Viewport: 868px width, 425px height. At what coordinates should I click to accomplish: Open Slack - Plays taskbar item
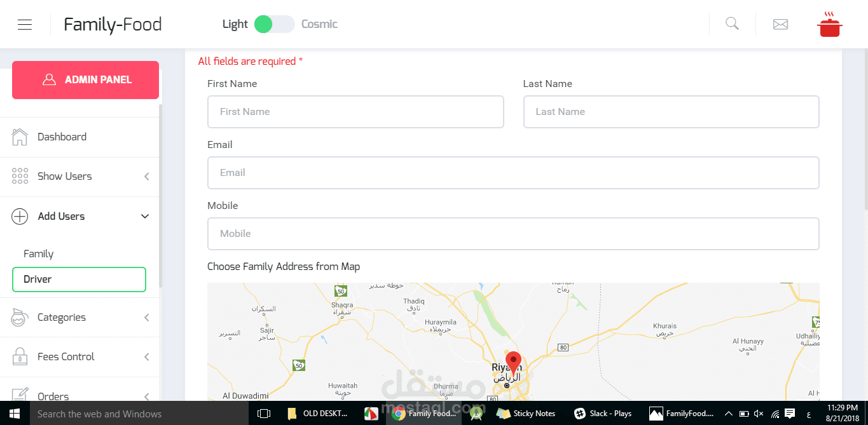(x=604, y=414)
